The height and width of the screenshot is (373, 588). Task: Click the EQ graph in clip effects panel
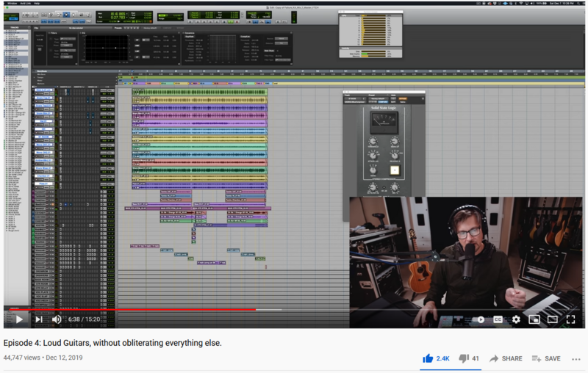[107, 48]
